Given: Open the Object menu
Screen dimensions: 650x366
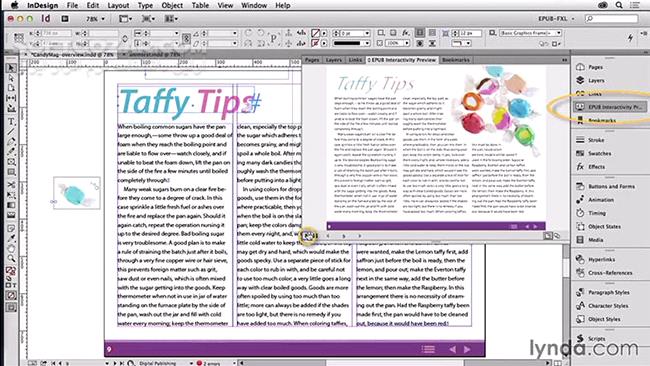Looking at the screenshot, I should click(172, 5).
